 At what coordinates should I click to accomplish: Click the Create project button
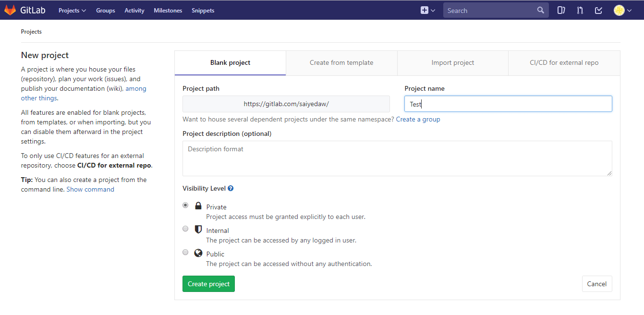[x=208, y=284]
